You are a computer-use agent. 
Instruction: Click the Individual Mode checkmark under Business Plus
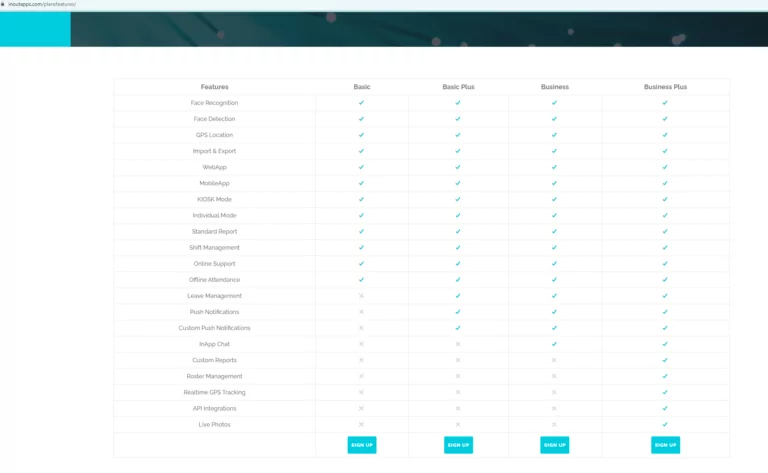(x=665, y=215)
